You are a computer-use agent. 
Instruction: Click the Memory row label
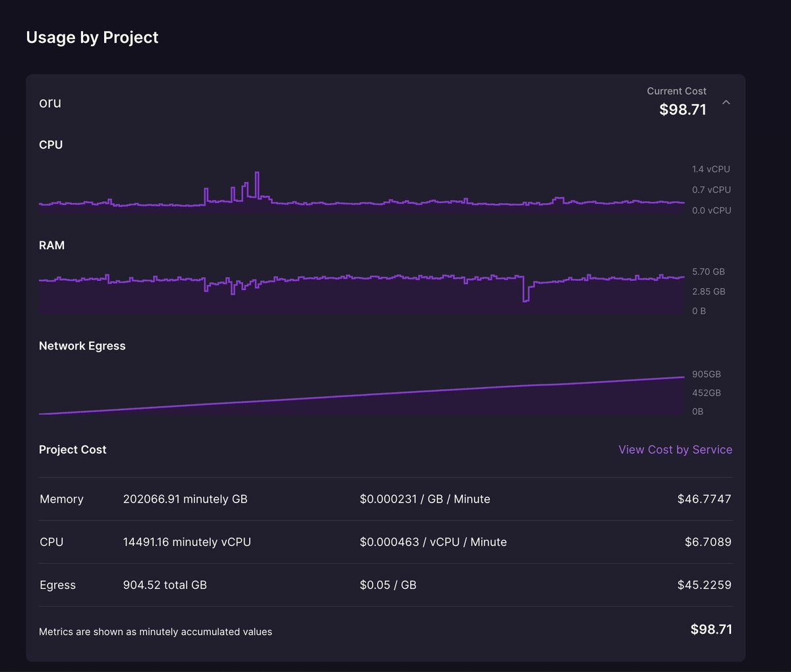pos(61,499)
